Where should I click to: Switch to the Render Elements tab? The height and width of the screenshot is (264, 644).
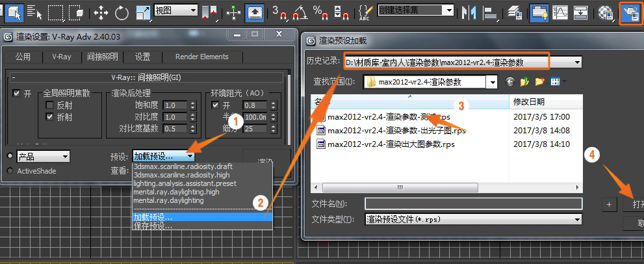(x=201, y=57)
